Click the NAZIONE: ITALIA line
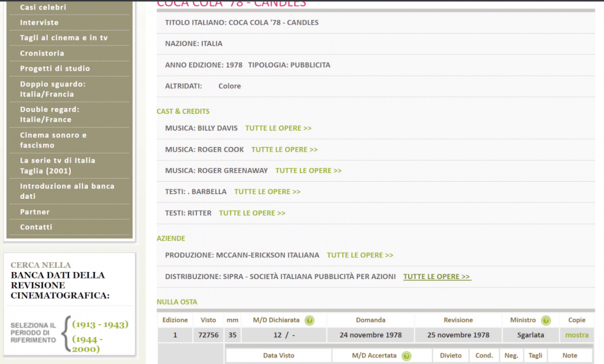Image resolution: width=604 pixels, height=364 pixels. point(193,44)
